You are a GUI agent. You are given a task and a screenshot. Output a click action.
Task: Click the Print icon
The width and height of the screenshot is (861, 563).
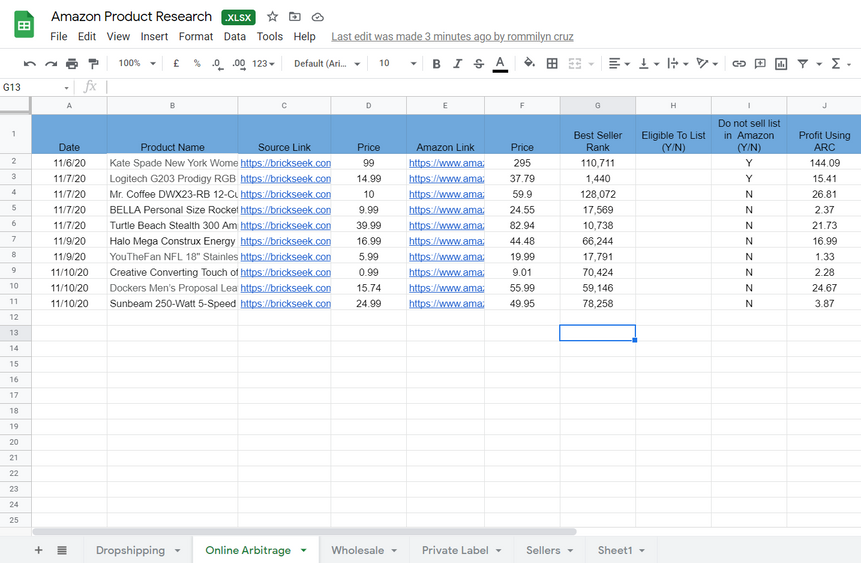pyautogui.click(x=72, y=64)
